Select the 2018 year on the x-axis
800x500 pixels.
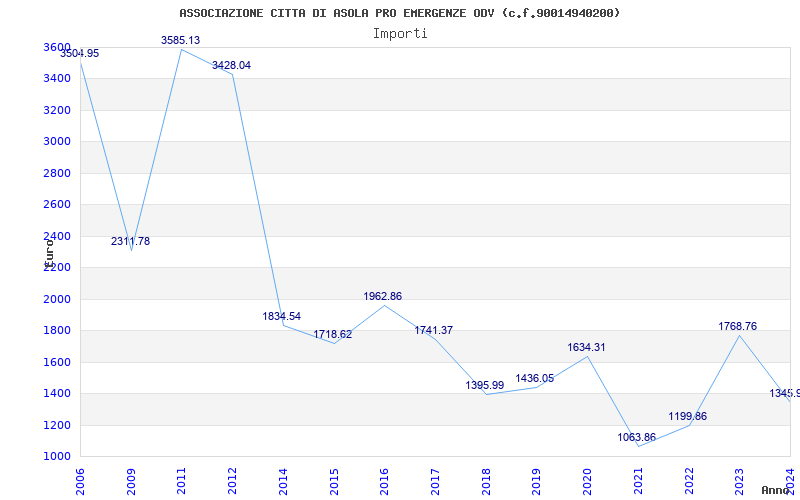[486, 481]
